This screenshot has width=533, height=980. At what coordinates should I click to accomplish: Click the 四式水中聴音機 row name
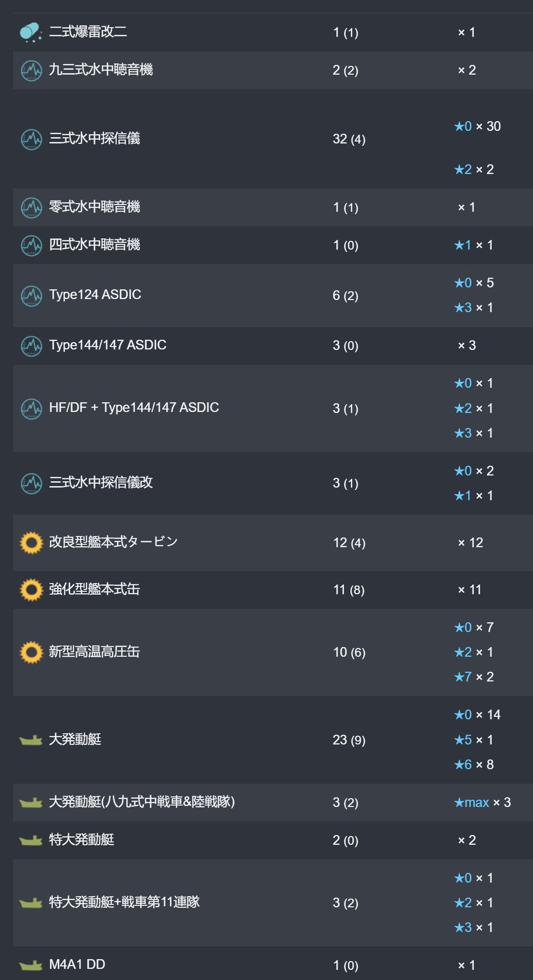pyautogui.click(x=94, y=245)
